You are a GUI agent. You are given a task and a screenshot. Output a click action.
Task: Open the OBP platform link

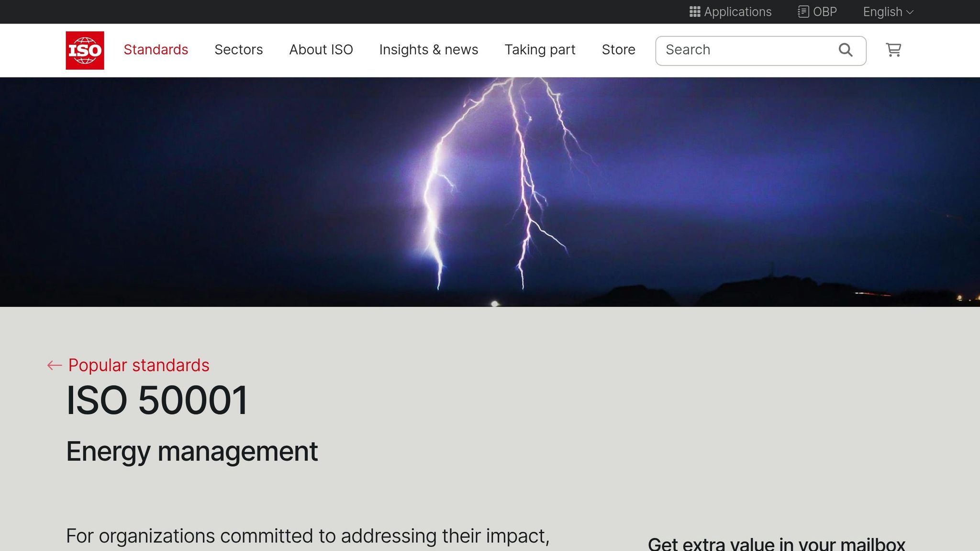[x=817, y=12]
